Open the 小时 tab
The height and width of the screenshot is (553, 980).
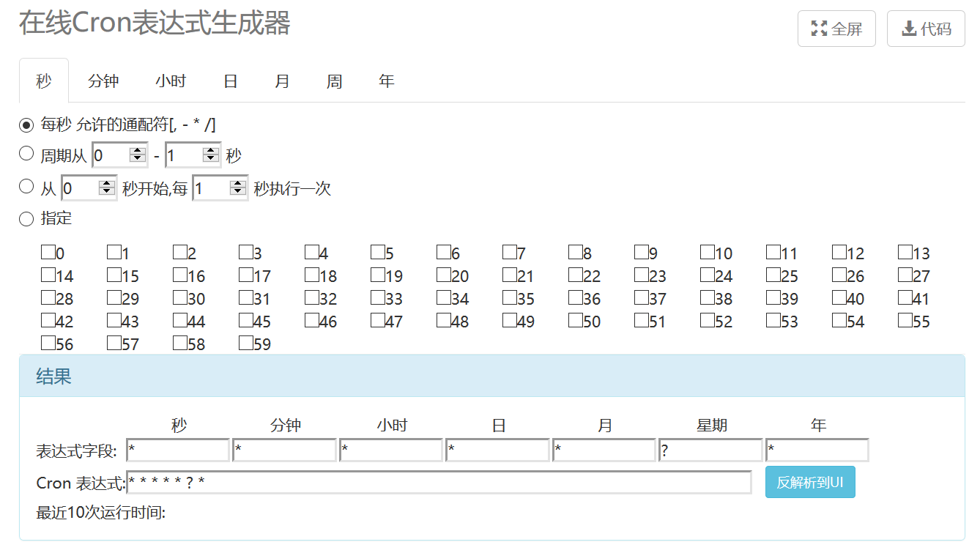pyautogui.click(x=171, y=81)
